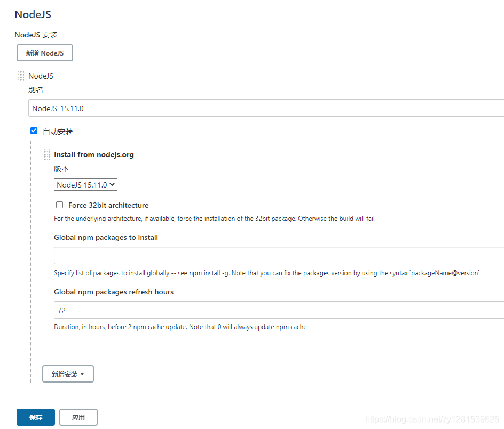Grab the drag handle beside NodeJS entry
This screenshot has width=504, height=429.
coord(21,76)
